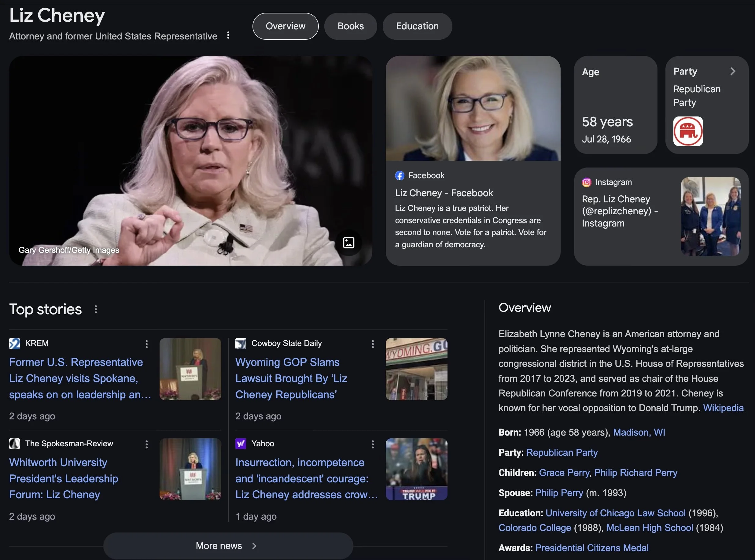Viewport: 755px width, 560px height.
Task: Select the Overview tab
Action: [x=285, y=26]
